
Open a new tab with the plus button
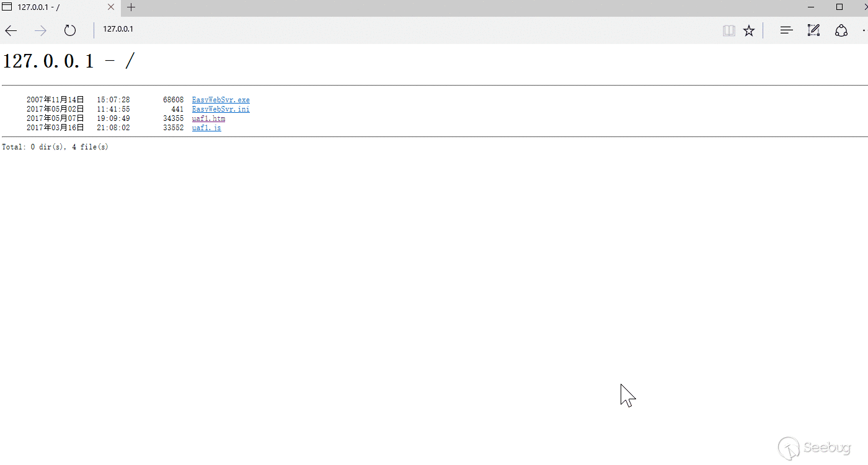click(131, 7)
